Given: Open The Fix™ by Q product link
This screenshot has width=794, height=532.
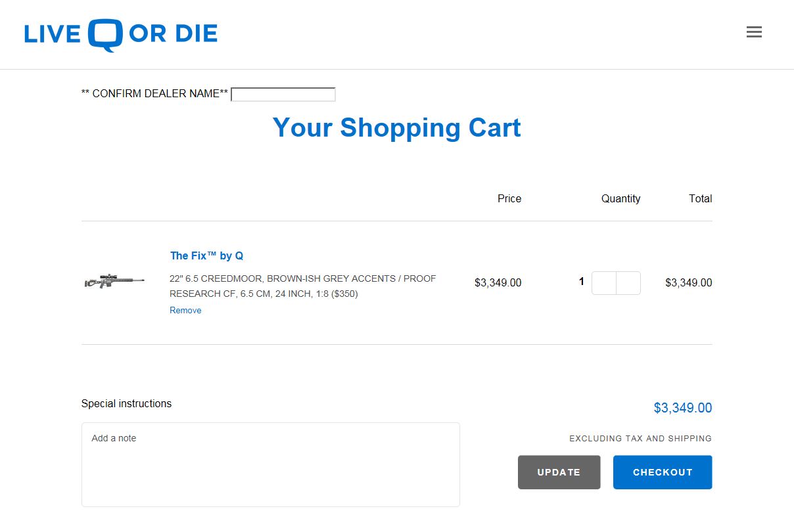Looking at the screenshot, I should tap(206, 255).
